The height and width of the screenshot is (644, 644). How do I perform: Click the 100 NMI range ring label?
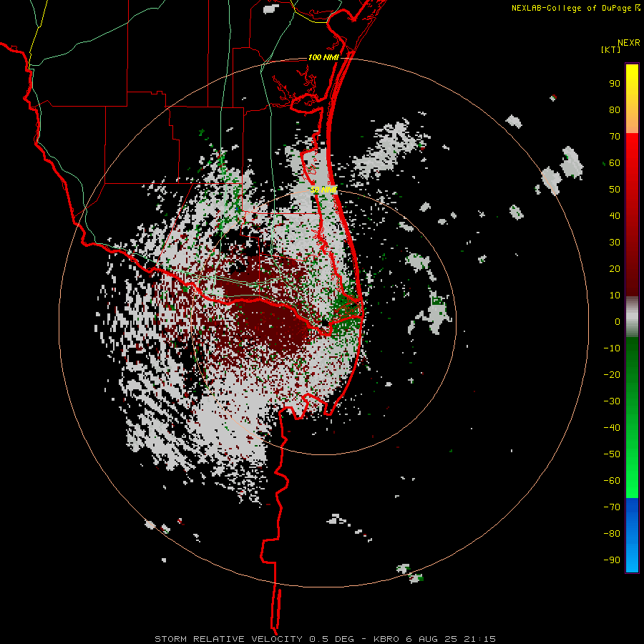click(323, 57)
